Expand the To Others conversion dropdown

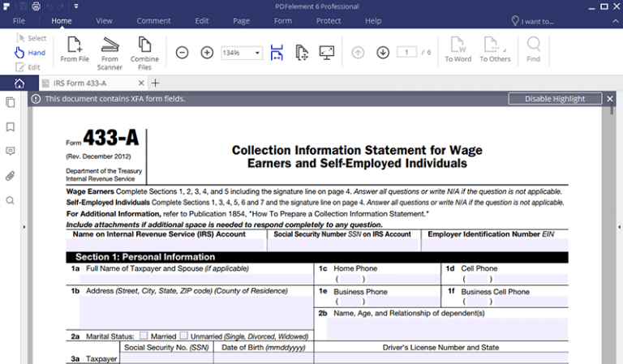pos(495,49)
